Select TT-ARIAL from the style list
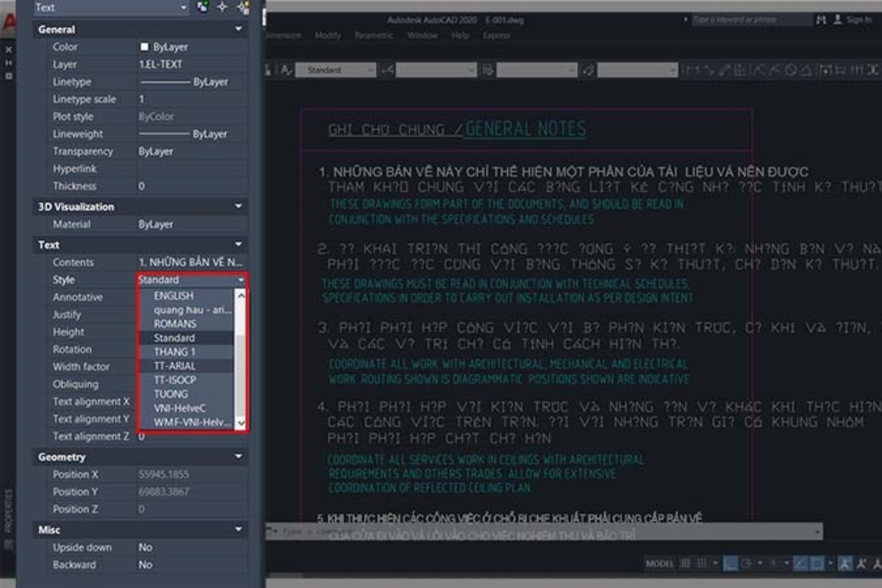Screen dimensions: 882x588 (x=174, y=366)
